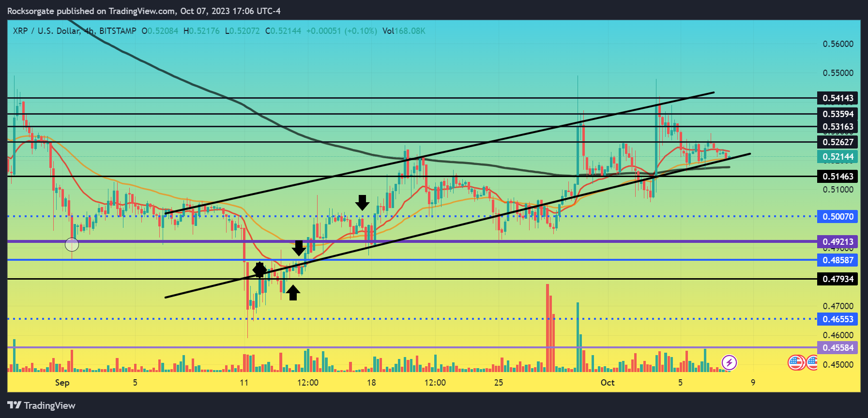
Task: Click the high value H0.52176
Action: (201, 31)
